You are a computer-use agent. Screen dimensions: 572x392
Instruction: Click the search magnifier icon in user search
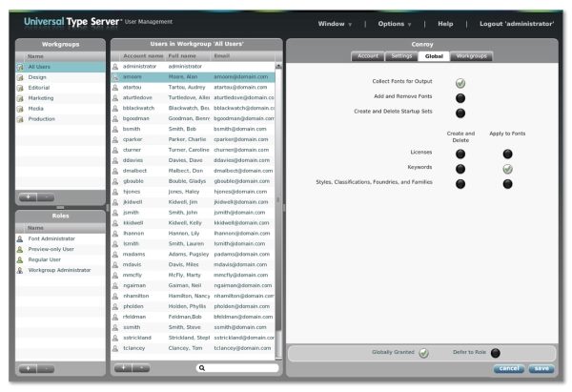click(202, 367)
